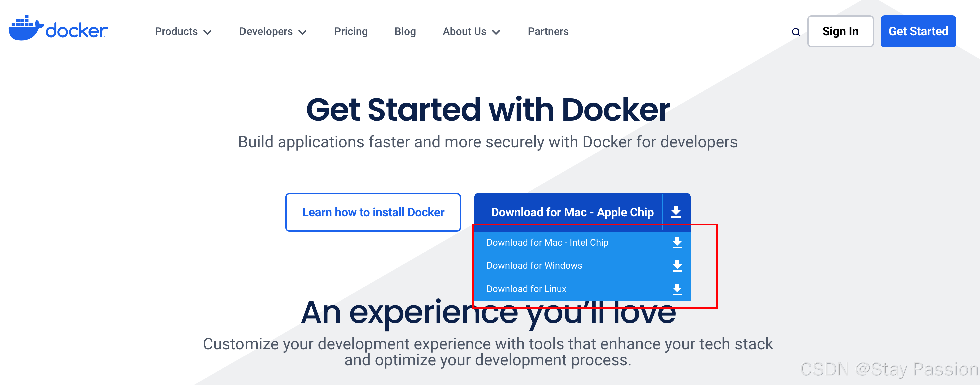
Task: Expand Products menu chevron
Action: tap(208, 32)
